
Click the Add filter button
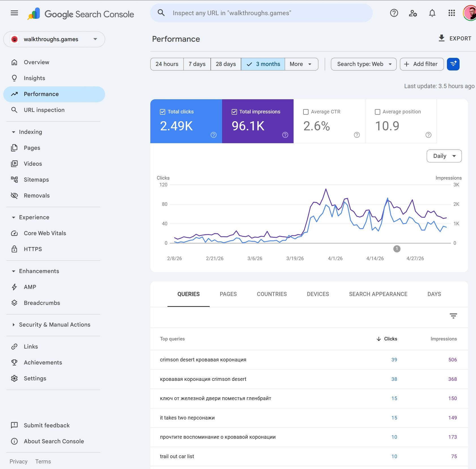click(x=422, y=64)
